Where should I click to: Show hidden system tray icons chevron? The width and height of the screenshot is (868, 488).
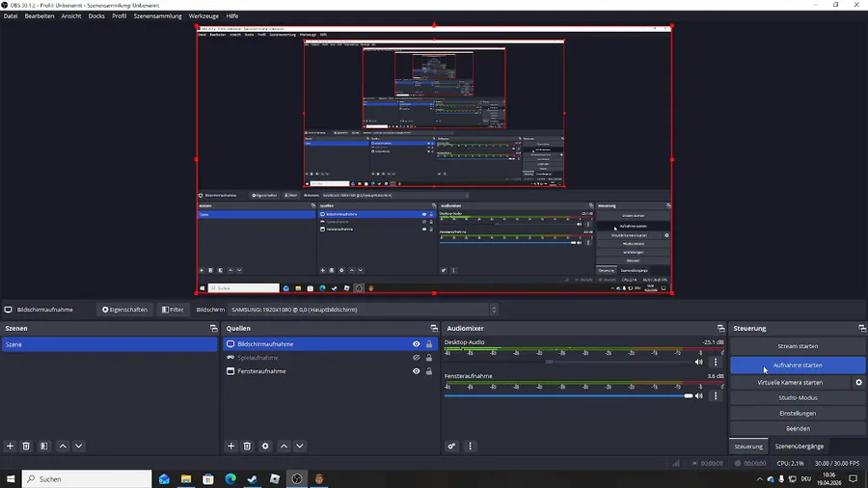click(760, 479)
